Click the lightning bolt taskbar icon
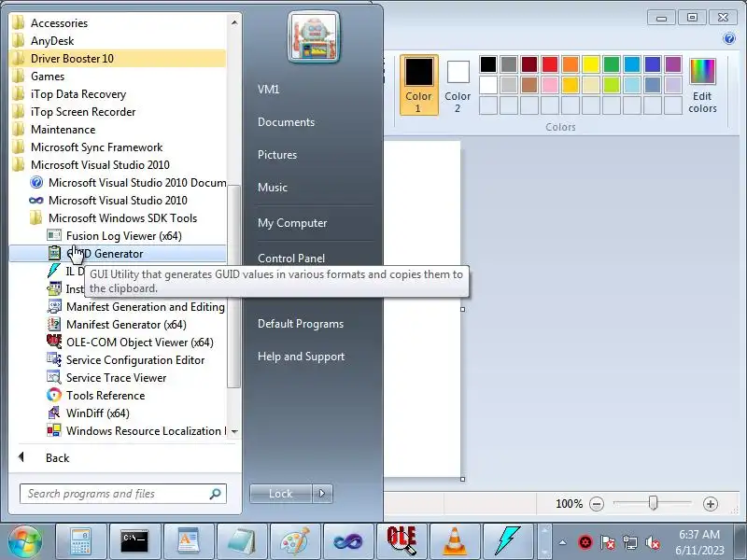The height and width of the screenshot is (560, 747). click(x=508, y=541)
